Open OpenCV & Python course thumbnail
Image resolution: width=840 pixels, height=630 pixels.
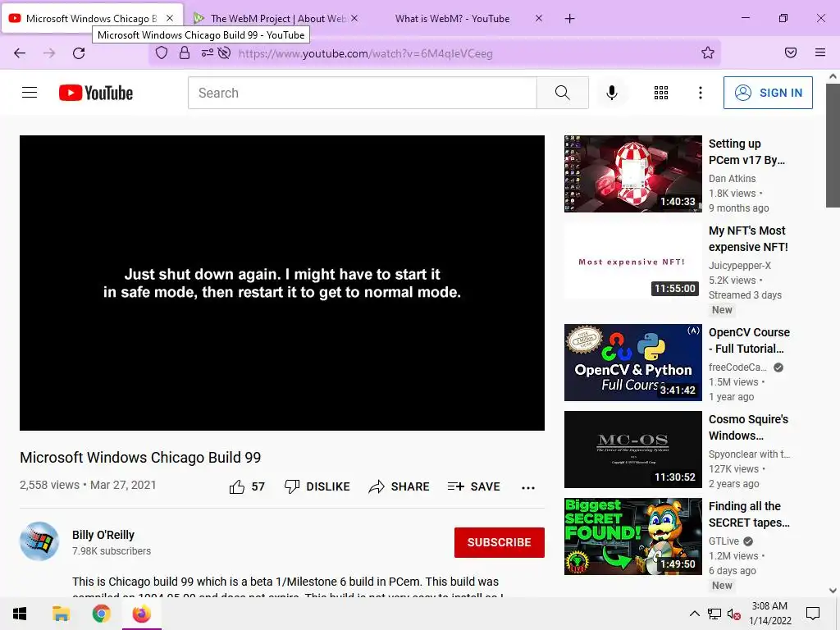633,362
